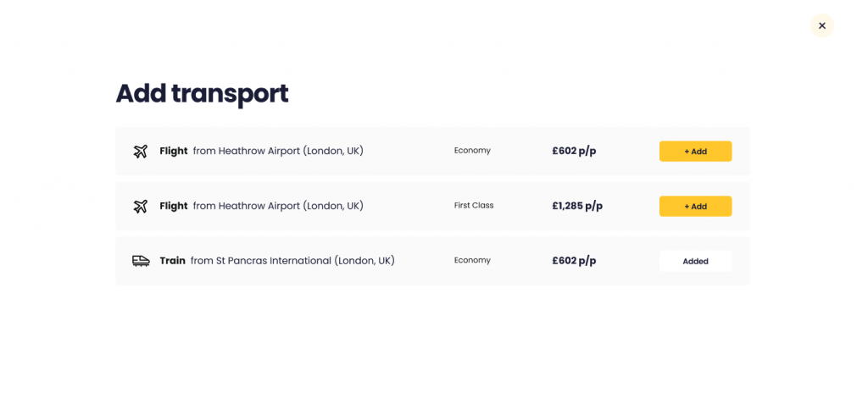Click the train icon for St Pancras
Image resolution: width=868 pixels, height=415 pixels.
tap(142, 261)
